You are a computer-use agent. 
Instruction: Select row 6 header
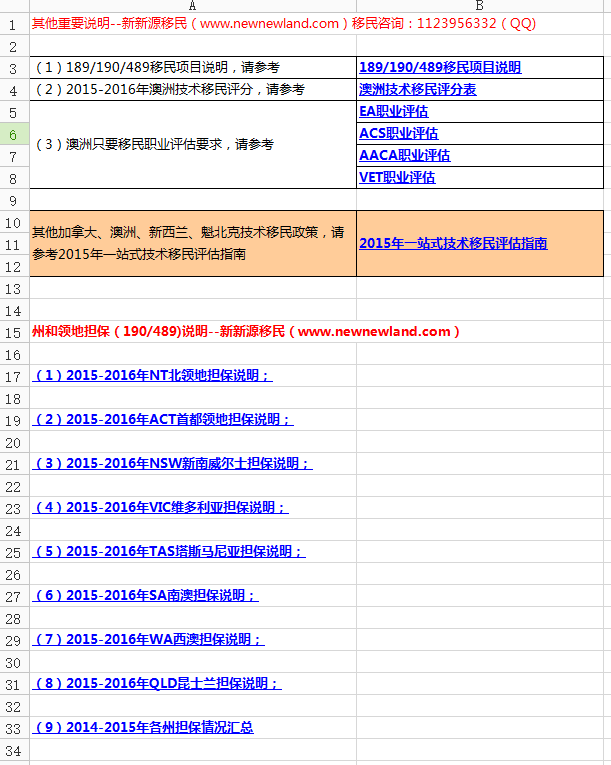(x=14, y=135)
